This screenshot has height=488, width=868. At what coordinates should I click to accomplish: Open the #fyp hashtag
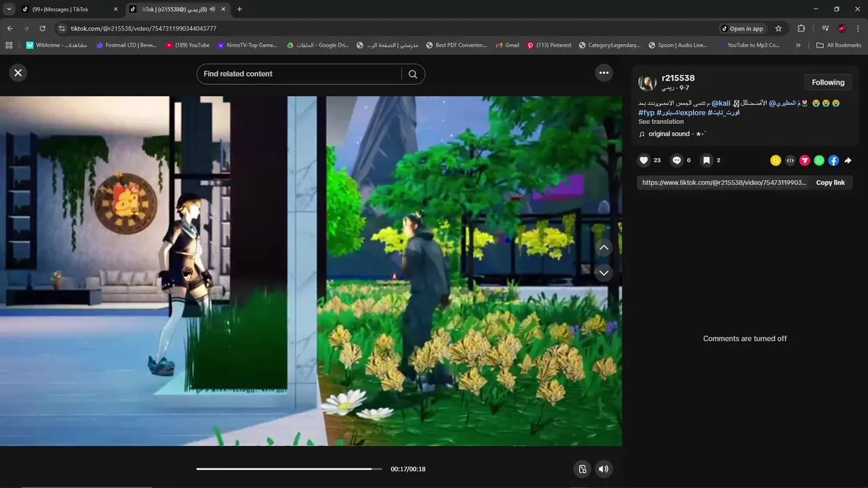pyautogui.click(x=646, y=113)
